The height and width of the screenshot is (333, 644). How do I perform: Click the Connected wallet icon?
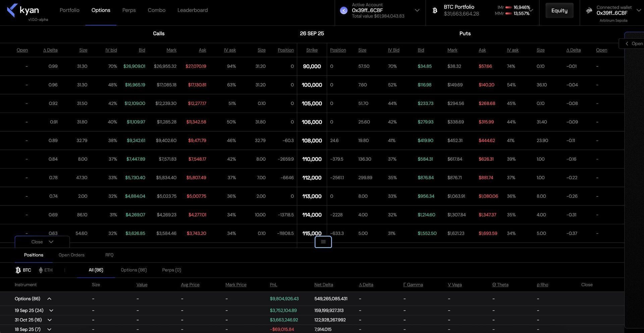coord(589,10)
